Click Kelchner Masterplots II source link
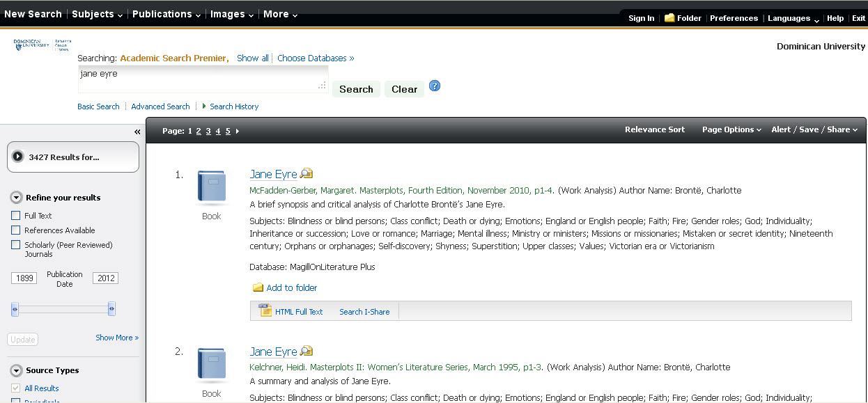Viewport: 868px width, 403px height. (x=397, y=368)
